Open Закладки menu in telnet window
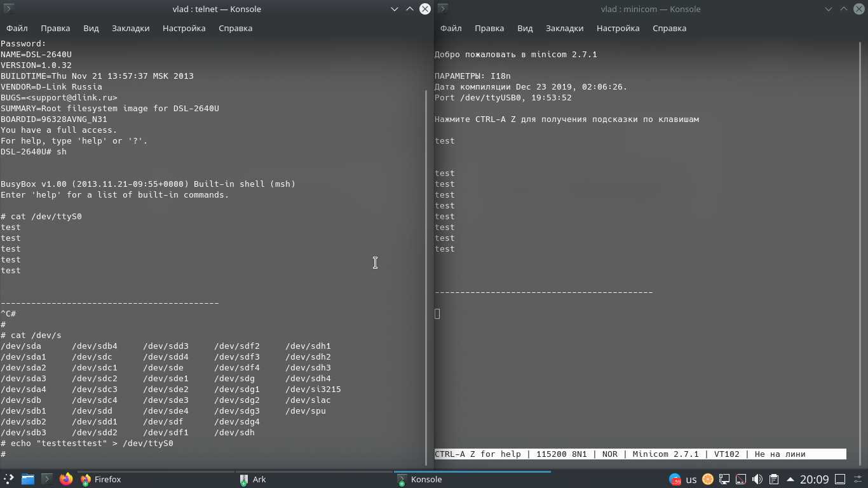The image size is (868, 488). click(130, 28)
